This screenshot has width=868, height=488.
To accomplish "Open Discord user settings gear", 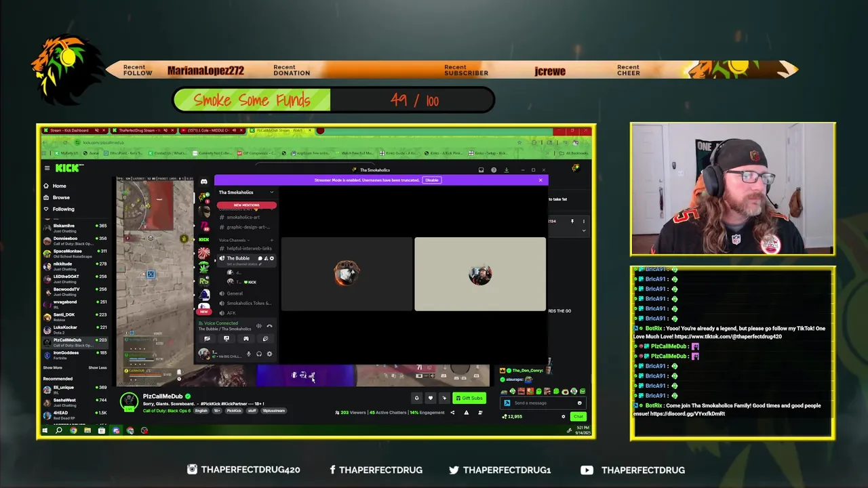I will [x=269, y=354].
